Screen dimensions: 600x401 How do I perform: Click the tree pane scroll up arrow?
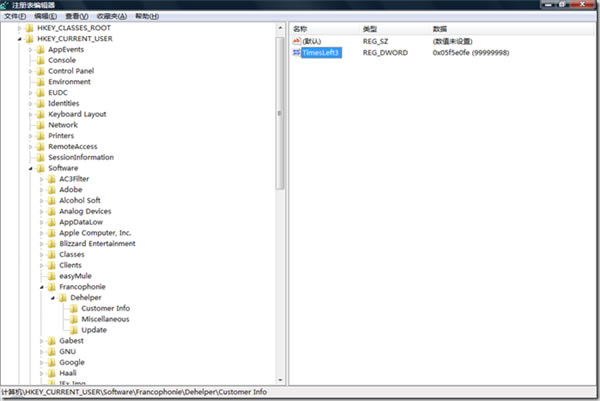[x=280, y=28]
